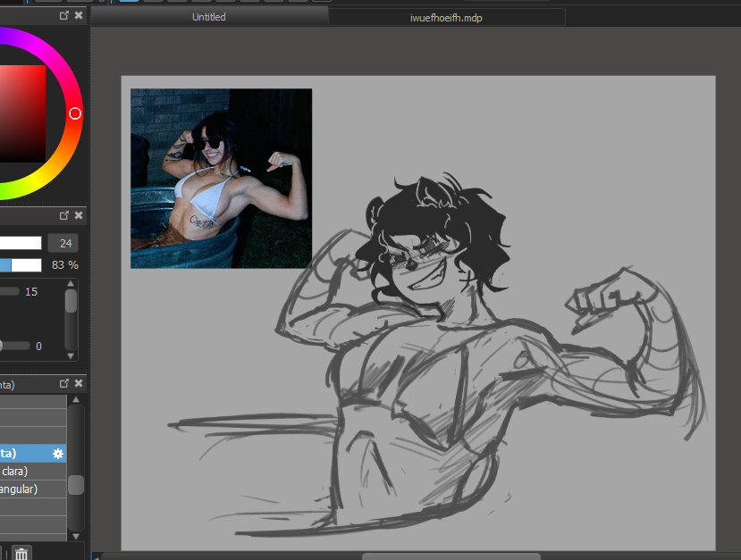This screenshot has width=741, height=560.
Task: Close the brush size panel
Action: pos(79,215)
